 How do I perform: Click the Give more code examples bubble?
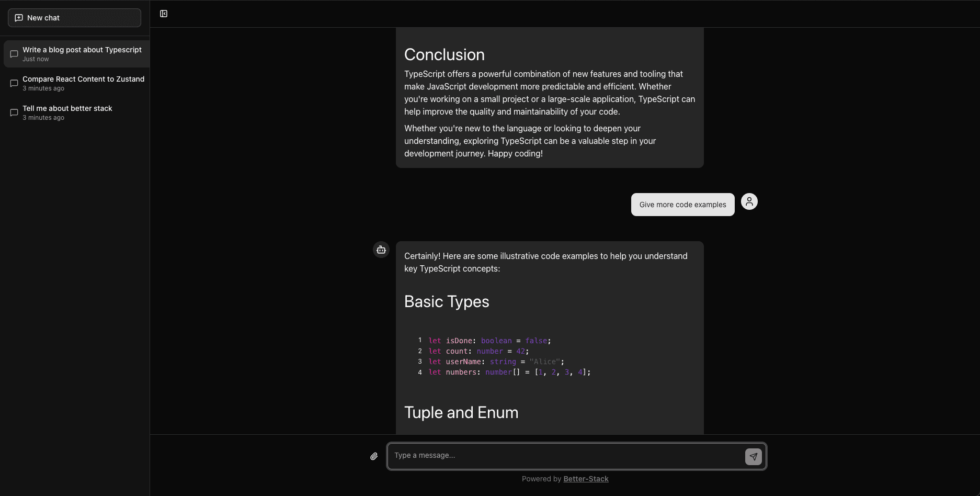682,204
